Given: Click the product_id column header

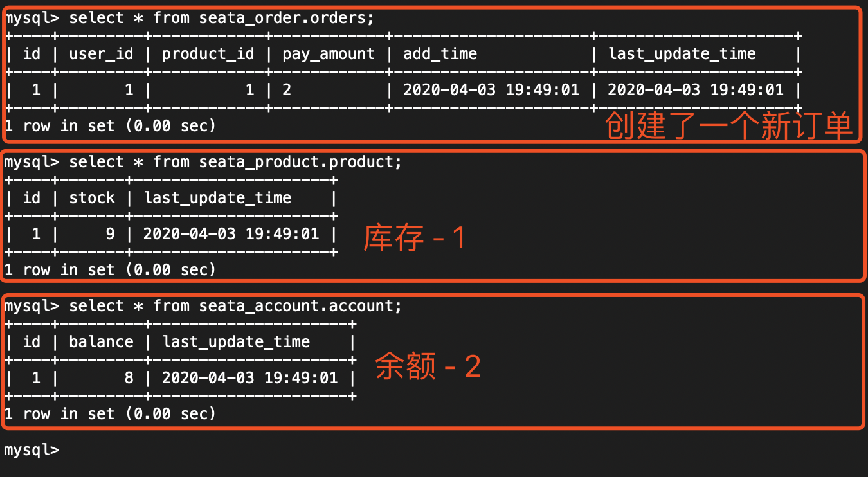Looking at the screenshot, I should [208, 54].
